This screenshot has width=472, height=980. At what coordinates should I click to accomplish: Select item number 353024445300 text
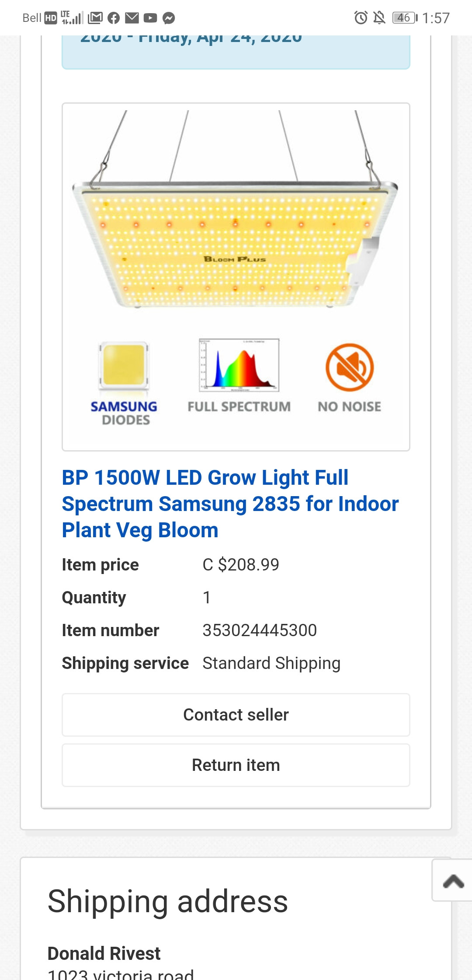(260, 630)
